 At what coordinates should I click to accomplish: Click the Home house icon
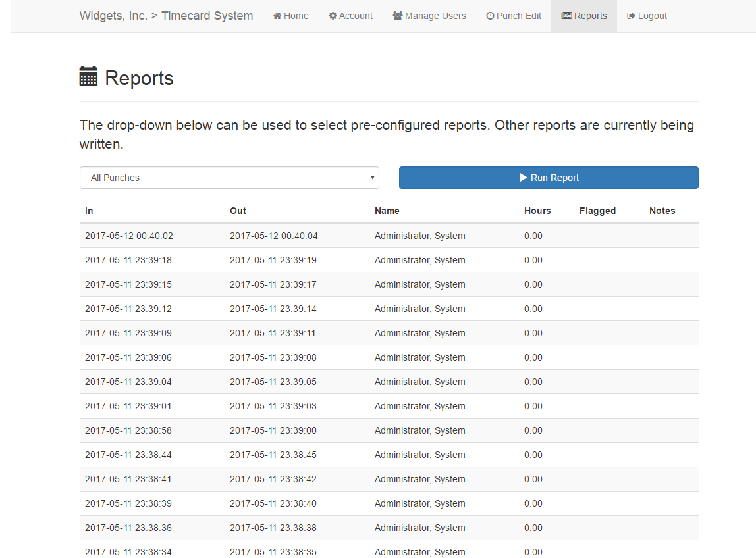277,16
